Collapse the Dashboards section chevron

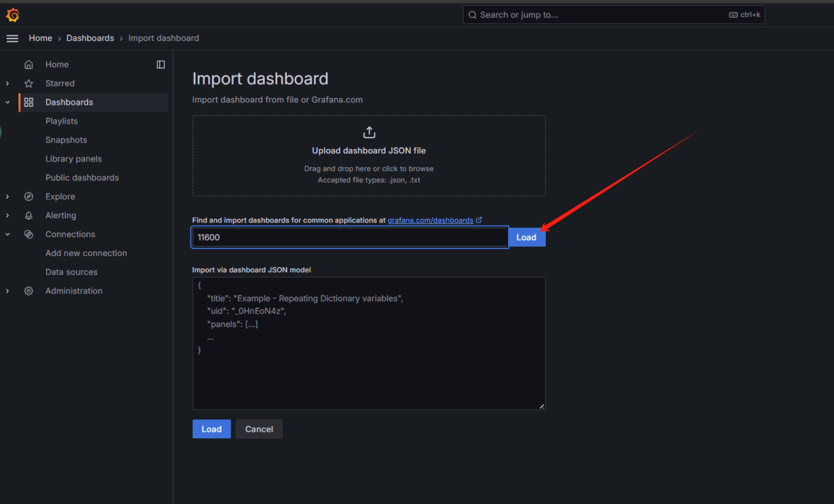pyautogui.click(x=8, y=102)
